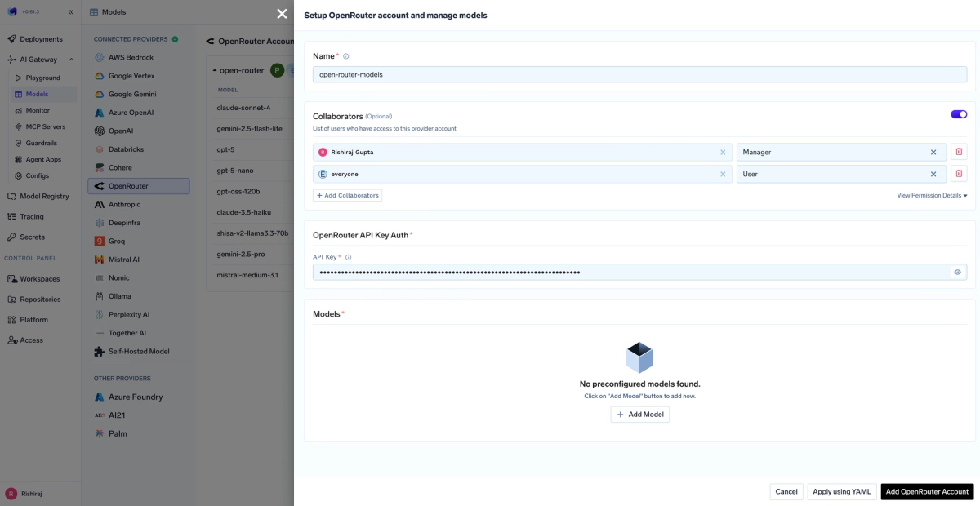Clear the Manager role selection
980x506 pixels.
pos(933,152)
